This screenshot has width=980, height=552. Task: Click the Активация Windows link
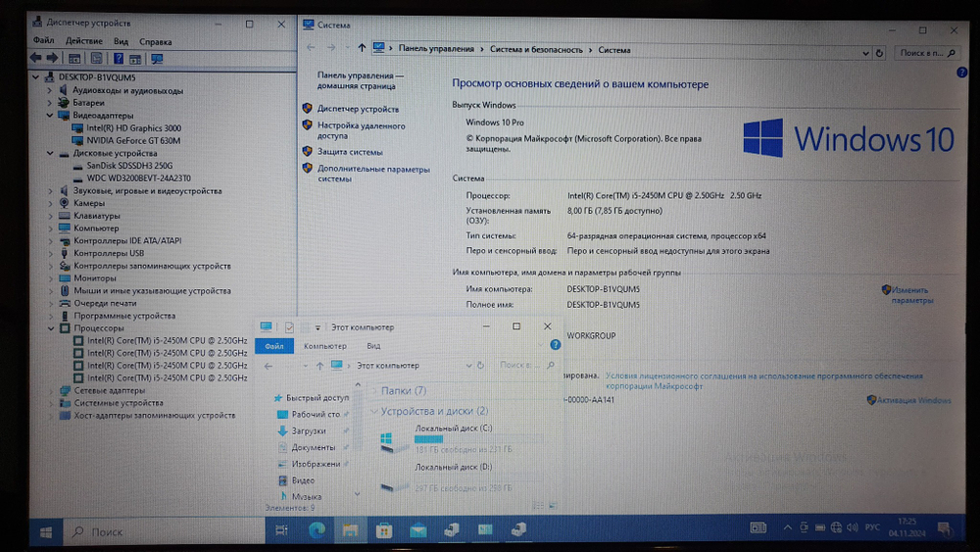(913, 400)
